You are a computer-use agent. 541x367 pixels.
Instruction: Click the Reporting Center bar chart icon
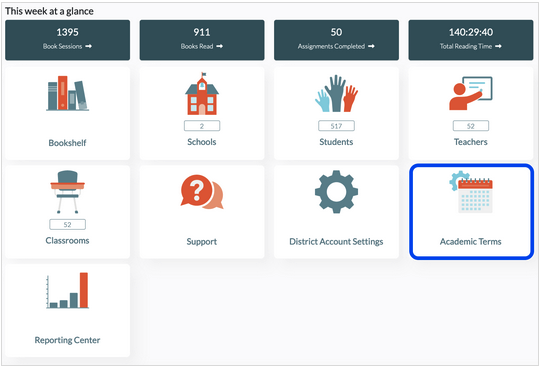coord(68,290)
